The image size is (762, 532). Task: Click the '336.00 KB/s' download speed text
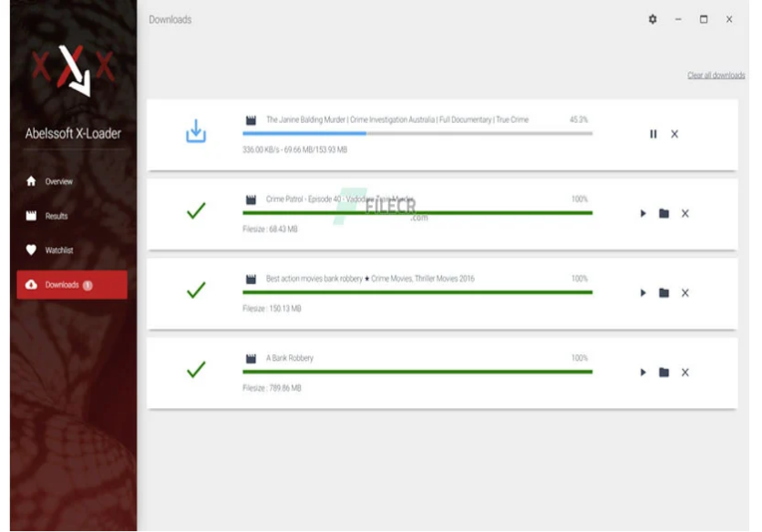click(x=261, y=149)
